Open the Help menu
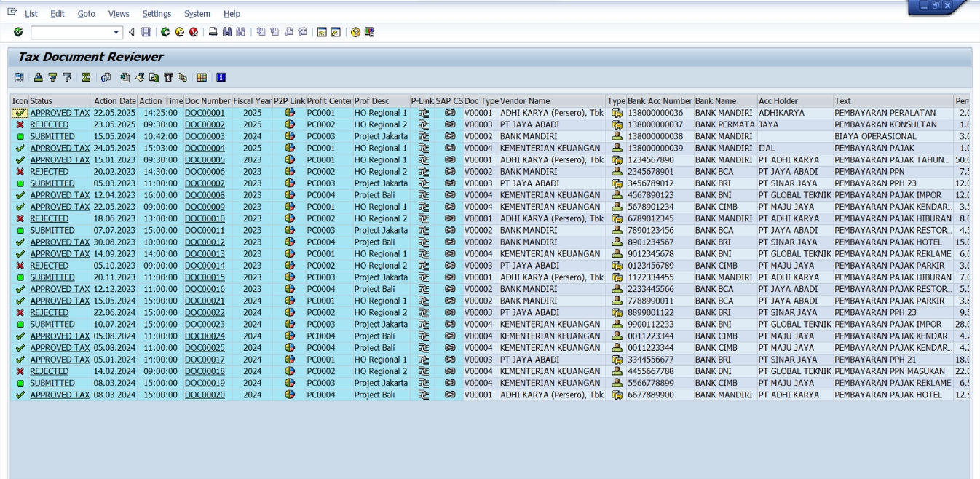 pos(232,14)
